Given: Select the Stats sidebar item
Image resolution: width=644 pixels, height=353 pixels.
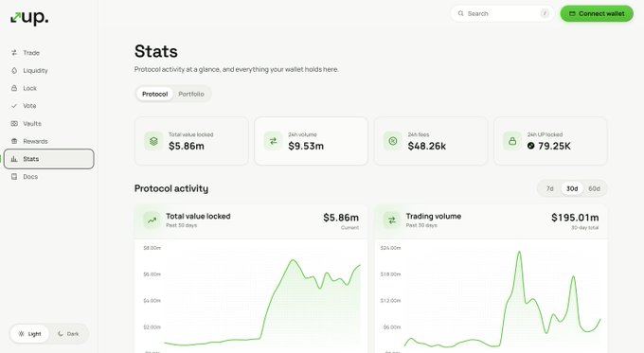Looking at the screenshot, I should coord(49,159).
